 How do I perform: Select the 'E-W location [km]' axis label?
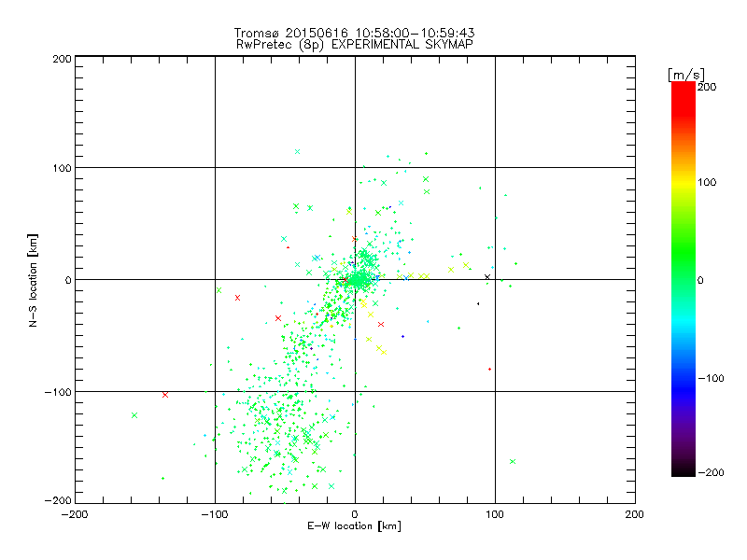pos(354,525)
